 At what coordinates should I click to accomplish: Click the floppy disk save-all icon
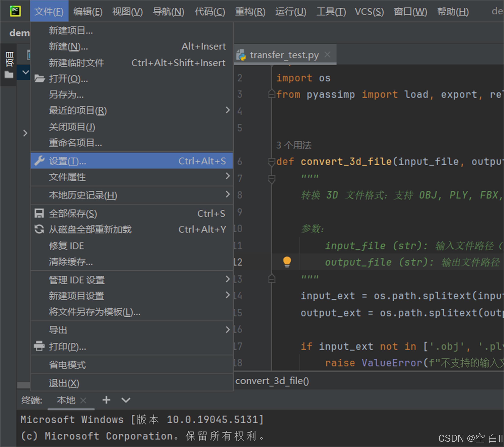point(39,213)
